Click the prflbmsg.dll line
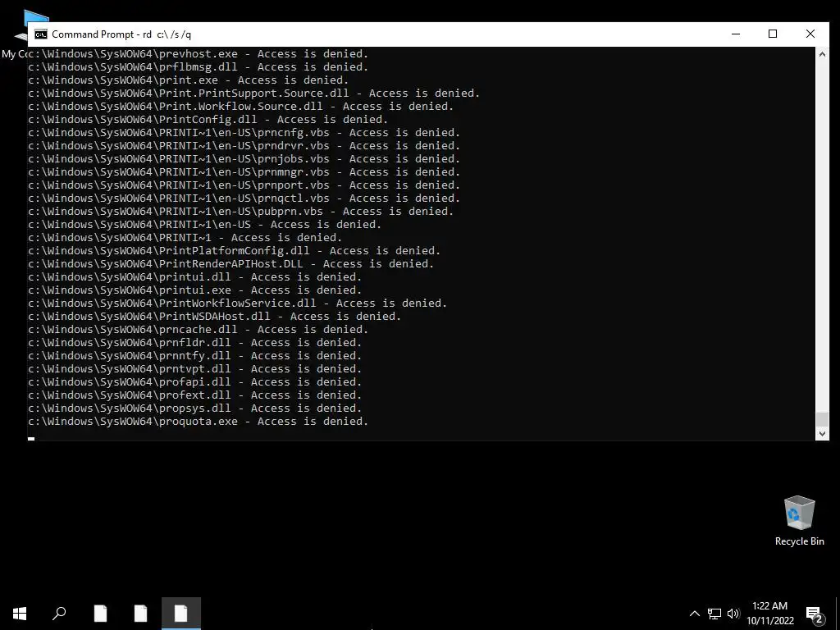840x630 pixels. pyautogui.click(x=199, y=67)
